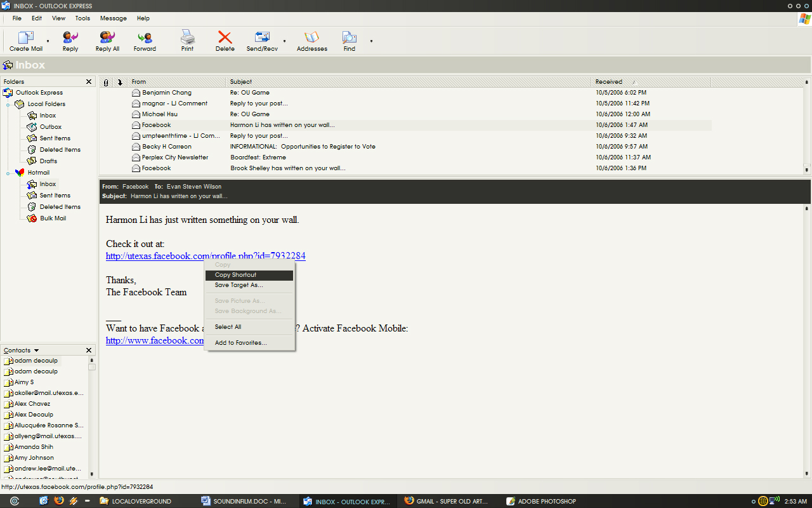Open the File menu
Viewport: 812px width, 508px height.
(x=17, y=18)
